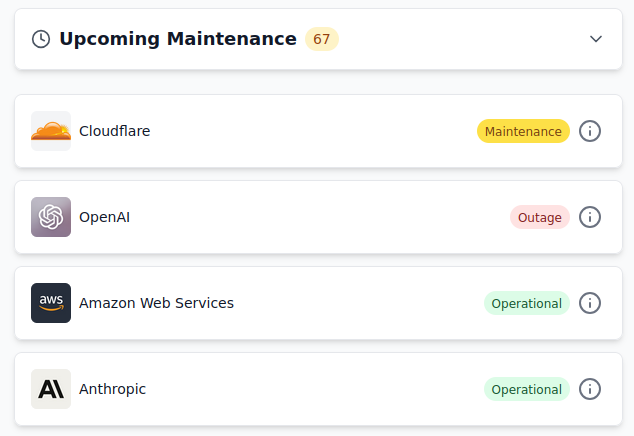Open the Anthropic info icon

pyautogui.click(x=590, y=389)
